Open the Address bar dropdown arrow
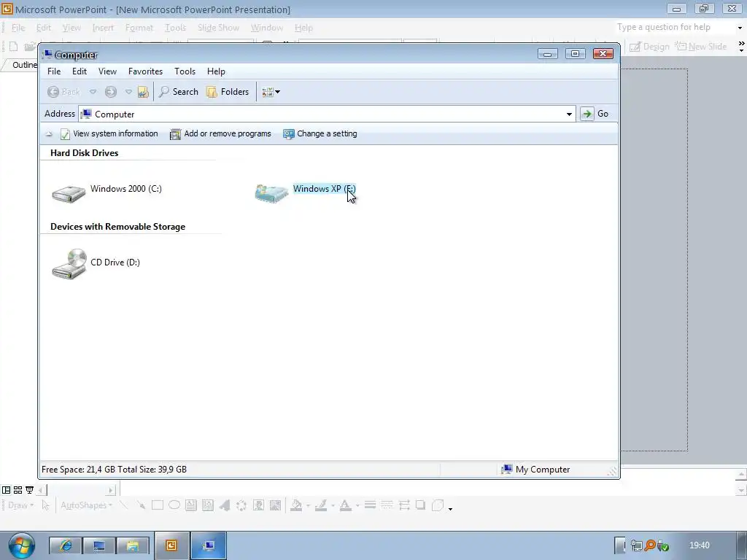 coord(569,114)
